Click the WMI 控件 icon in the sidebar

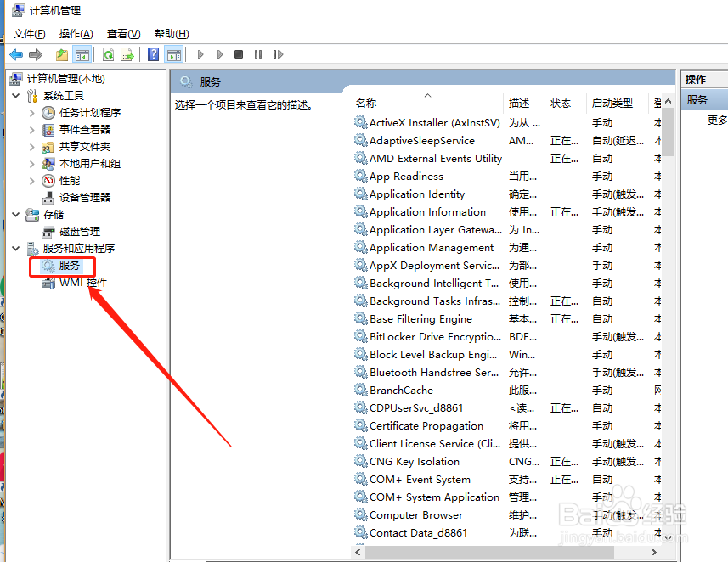pyautogui.click(x=48, y=283)
